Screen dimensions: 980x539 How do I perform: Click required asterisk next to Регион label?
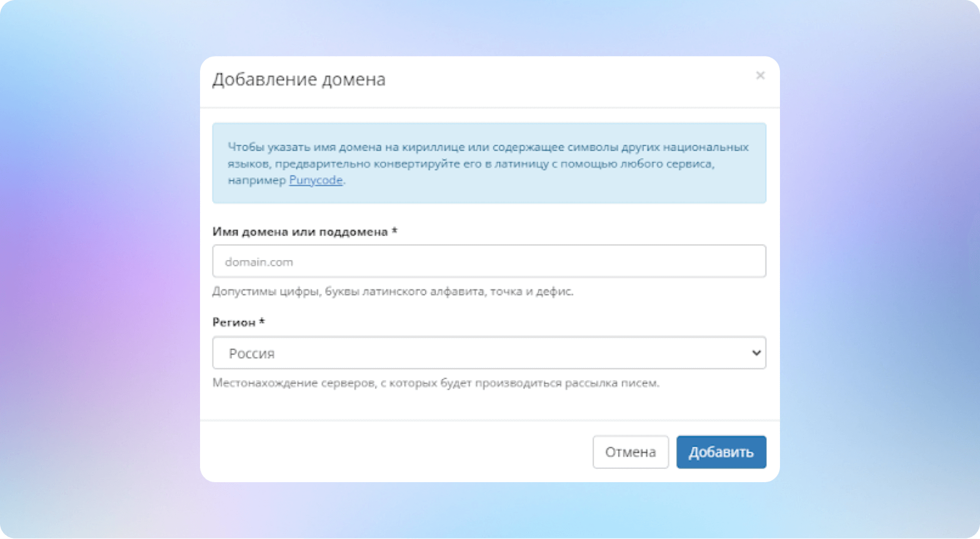[262, 321]
